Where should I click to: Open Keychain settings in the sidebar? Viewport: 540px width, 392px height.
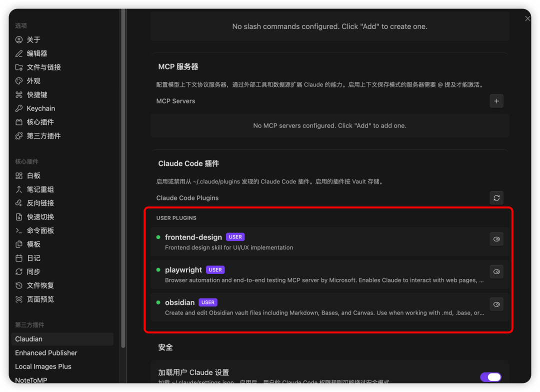(x=38, y=108)
